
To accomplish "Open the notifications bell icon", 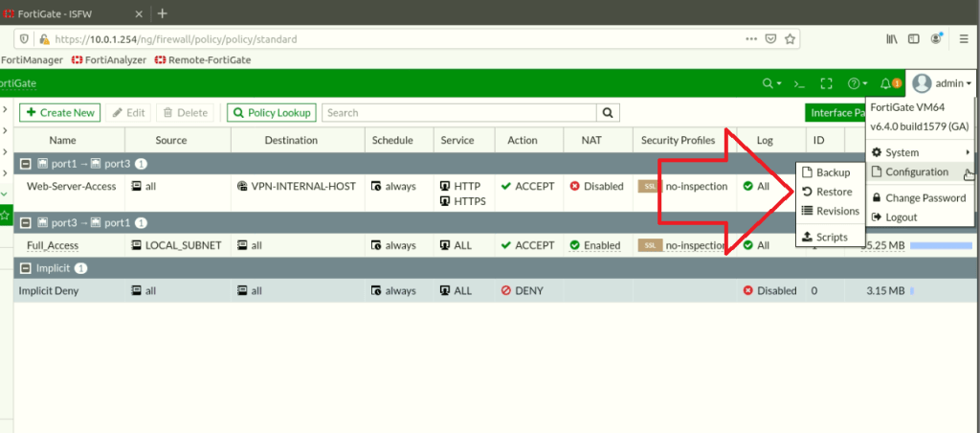I will point(886,83).
